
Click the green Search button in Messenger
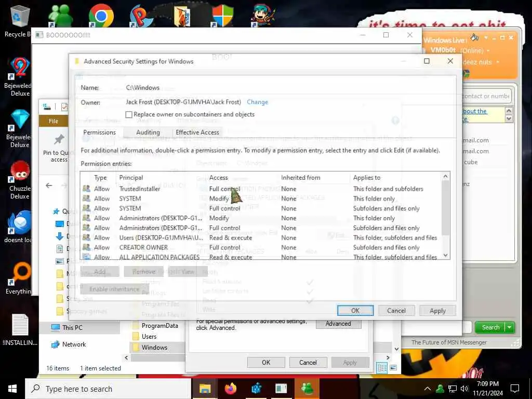[490, 327]
